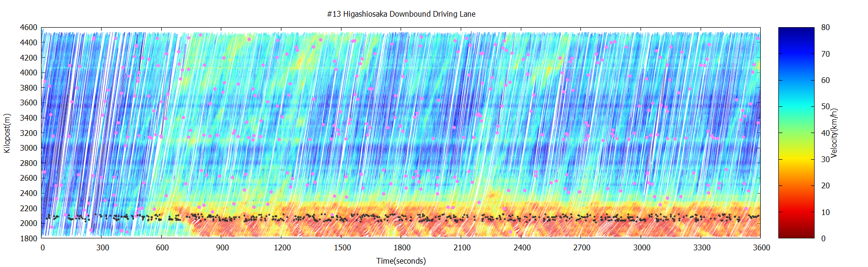Click the 2200 tick on the kilopost axis
Viewport: 868px width, 267px height.
[x=29, y=208]
